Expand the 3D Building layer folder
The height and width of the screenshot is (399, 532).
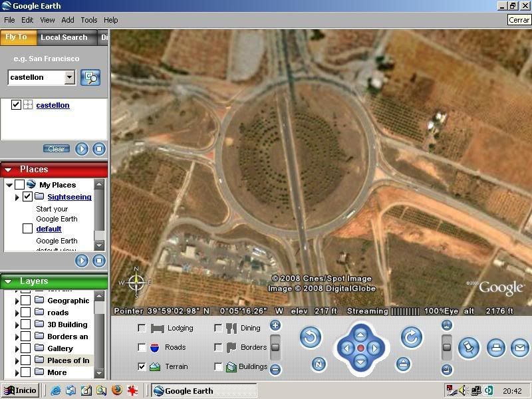(x=17, y=325)
